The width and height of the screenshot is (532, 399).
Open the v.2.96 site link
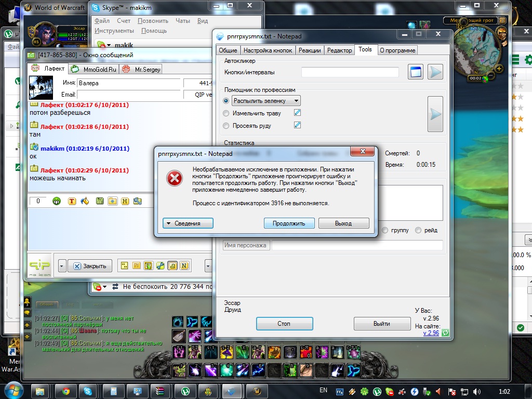431,333
